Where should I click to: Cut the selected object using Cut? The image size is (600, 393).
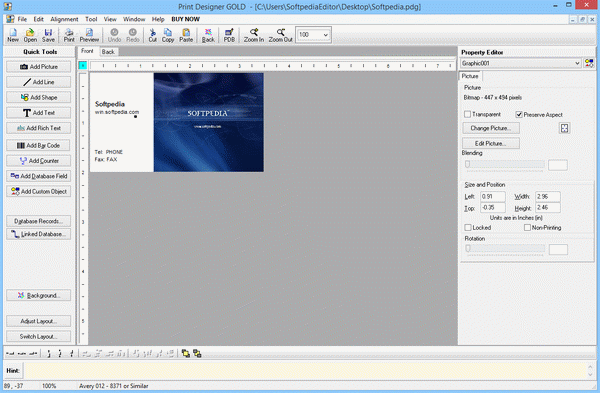[x=153, y=35]
